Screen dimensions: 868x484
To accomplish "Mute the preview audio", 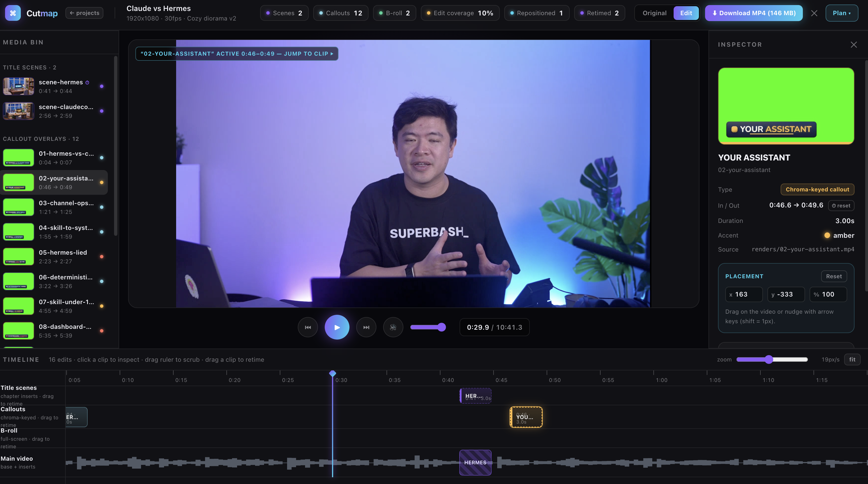I will pyautogui.click(x=393, y=327).
